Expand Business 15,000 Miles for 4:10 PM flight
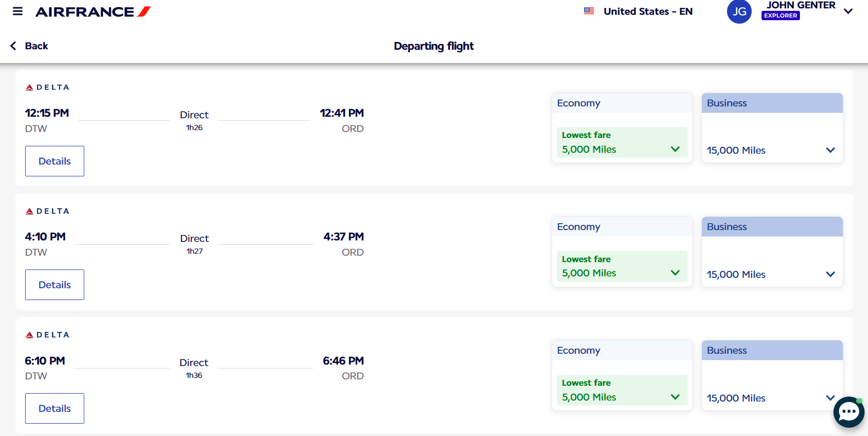Screen dimensions: 868x436 pos(830,274)
